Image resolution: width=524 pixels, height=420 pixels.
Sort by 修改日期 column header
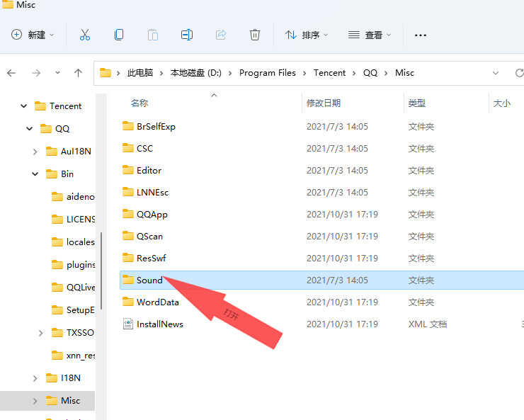(324, 103)
